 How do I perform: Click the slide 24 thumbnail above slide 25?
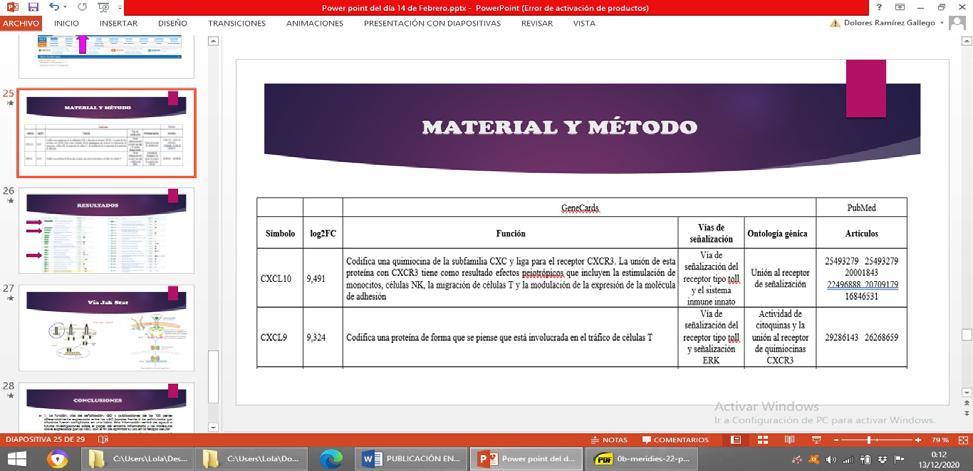pos(106,56)
